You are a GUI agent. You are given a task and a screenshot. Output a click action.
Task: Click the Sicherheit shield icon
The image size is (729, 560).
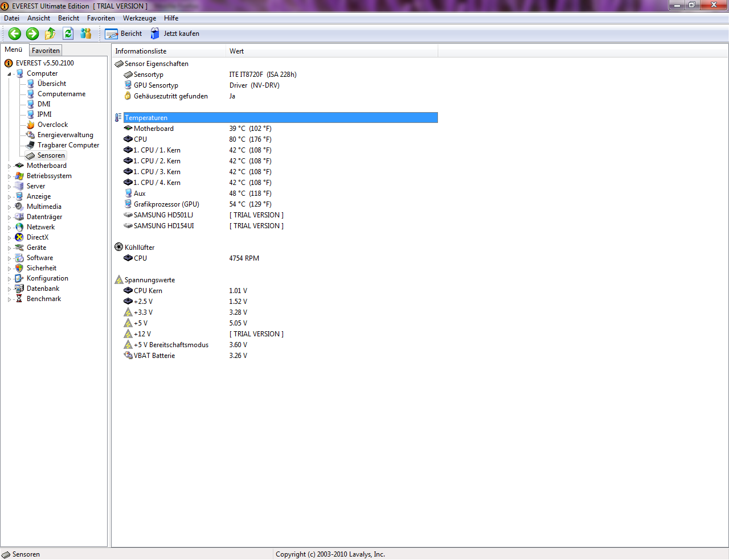[19, 268]
